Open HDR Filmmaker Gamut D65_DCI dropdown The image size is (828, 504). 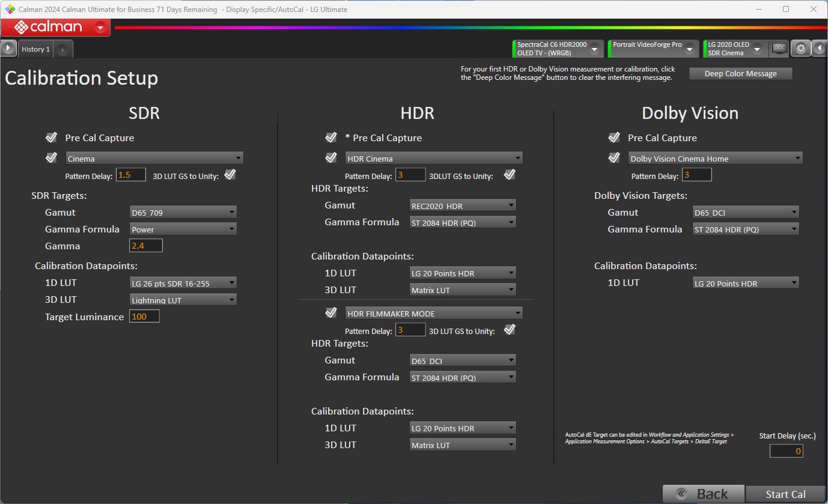point(463,360)
